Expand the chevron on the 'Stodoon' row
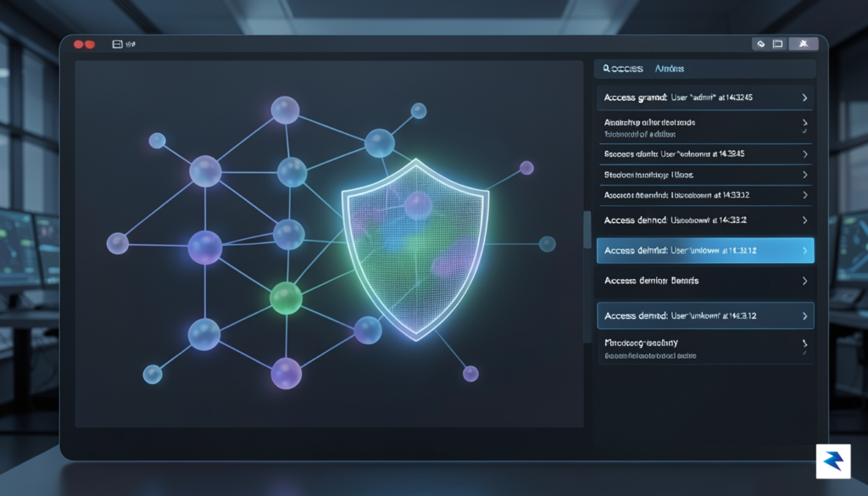Viewport: 868px width, 496px height. pyautogui.click(x=805, y=175)
